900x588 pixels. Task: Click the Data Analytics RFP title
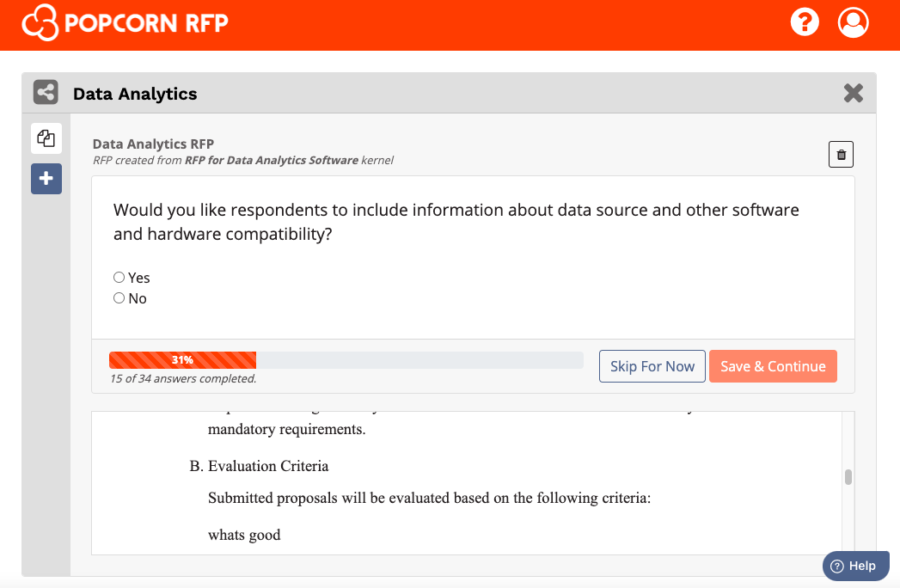tap(153, 144)
